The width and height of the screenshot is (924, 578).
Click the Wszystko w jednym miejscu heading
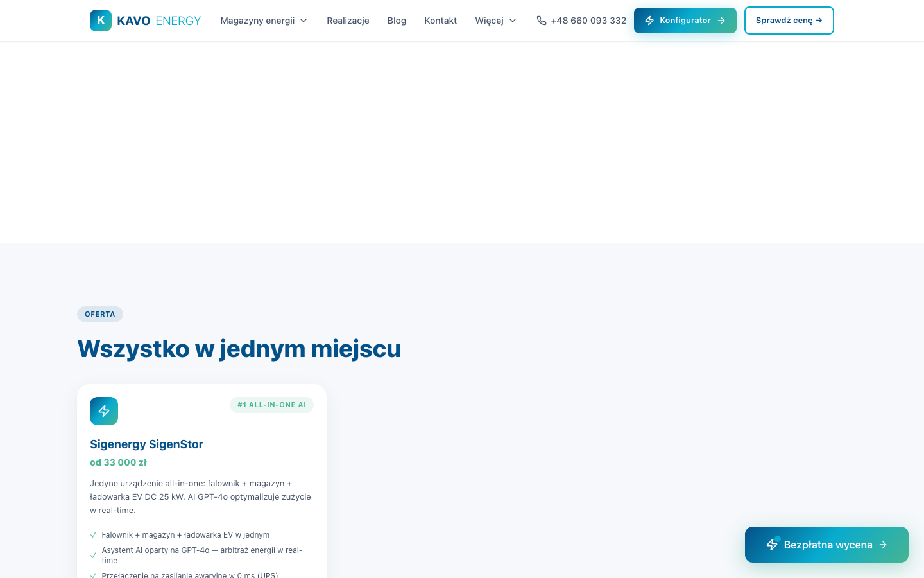(239, 349)
